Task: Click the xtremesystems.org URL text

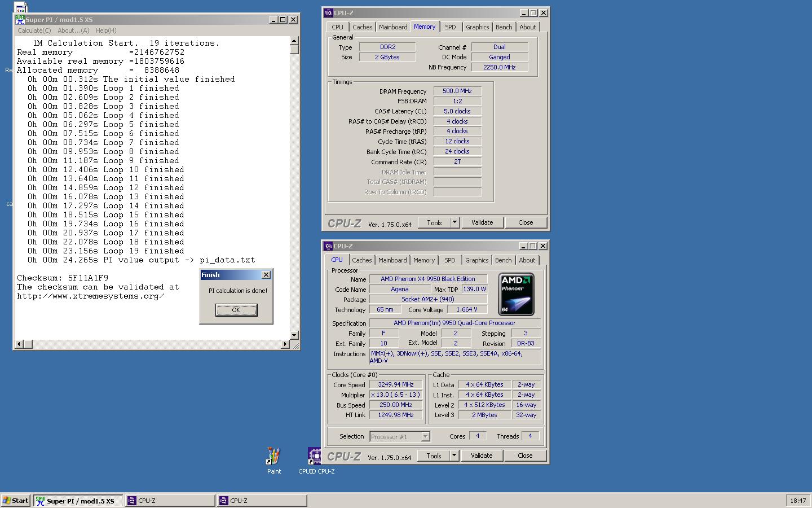Action: point(91,296)
